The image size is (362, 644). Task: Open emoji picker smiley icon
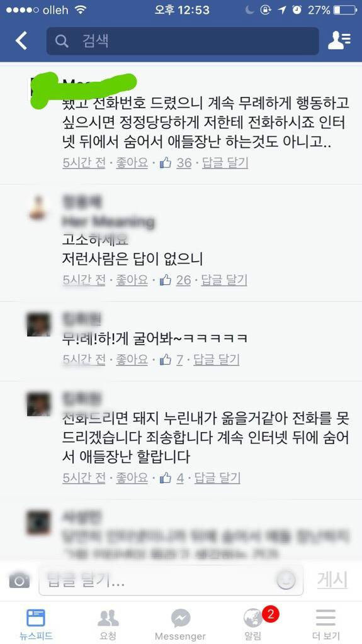click(286, 580)
